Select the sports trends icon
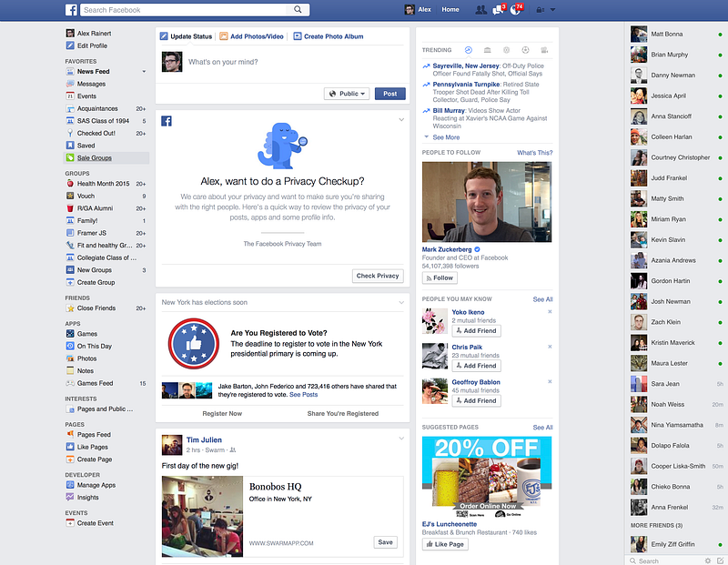Viewport: 728px width, 565px height. [x=526, y=50]
